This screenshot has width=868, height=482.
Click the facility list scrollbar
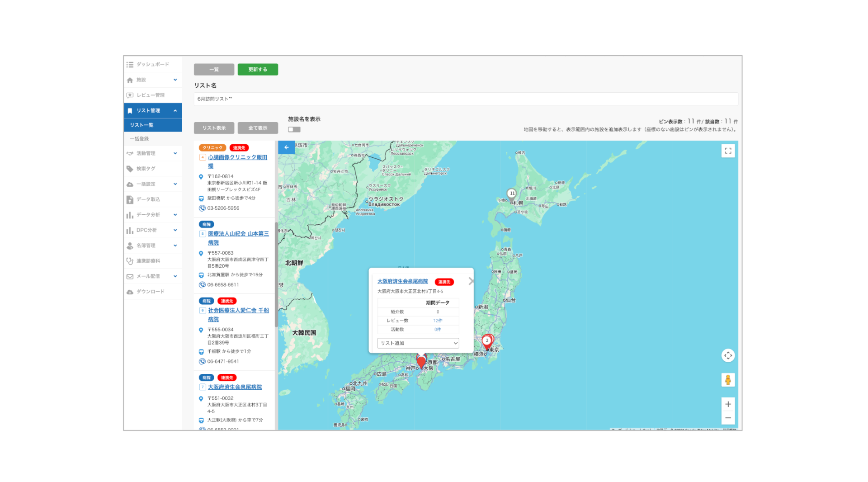276,274
